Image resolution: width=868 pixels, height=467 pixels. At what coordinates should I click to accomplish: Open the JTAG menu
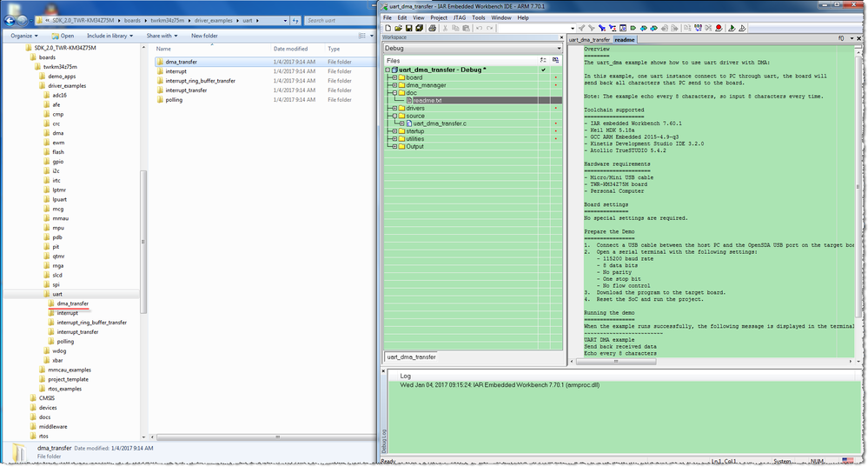pos(460,17)
